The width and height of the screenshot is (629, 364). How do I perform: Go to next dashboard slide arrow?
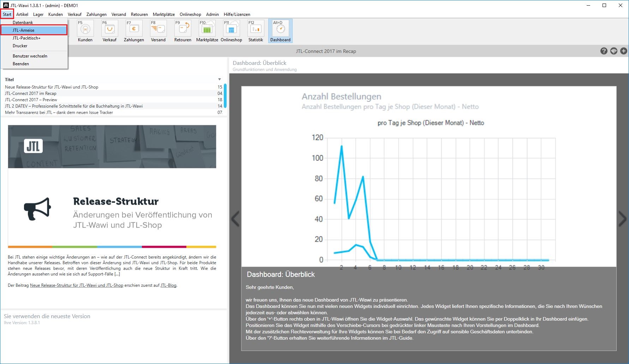point(622,219)
